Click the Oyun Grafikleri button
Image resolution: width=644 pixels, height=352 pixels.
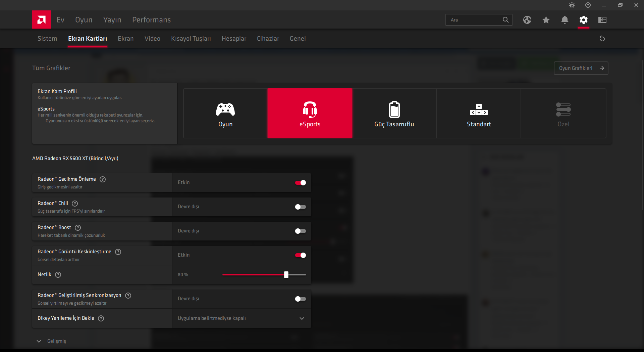[x=581, y=68]
